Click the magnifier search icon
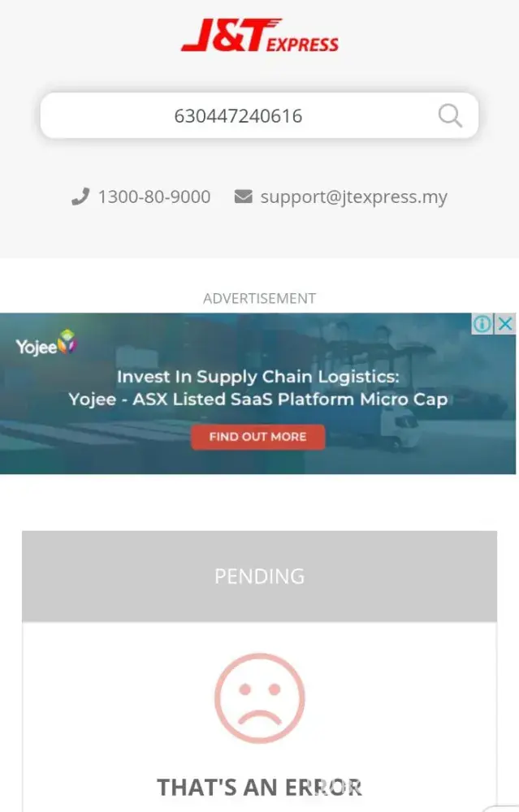The image size is (519, 812). click(x=450, y=115)
